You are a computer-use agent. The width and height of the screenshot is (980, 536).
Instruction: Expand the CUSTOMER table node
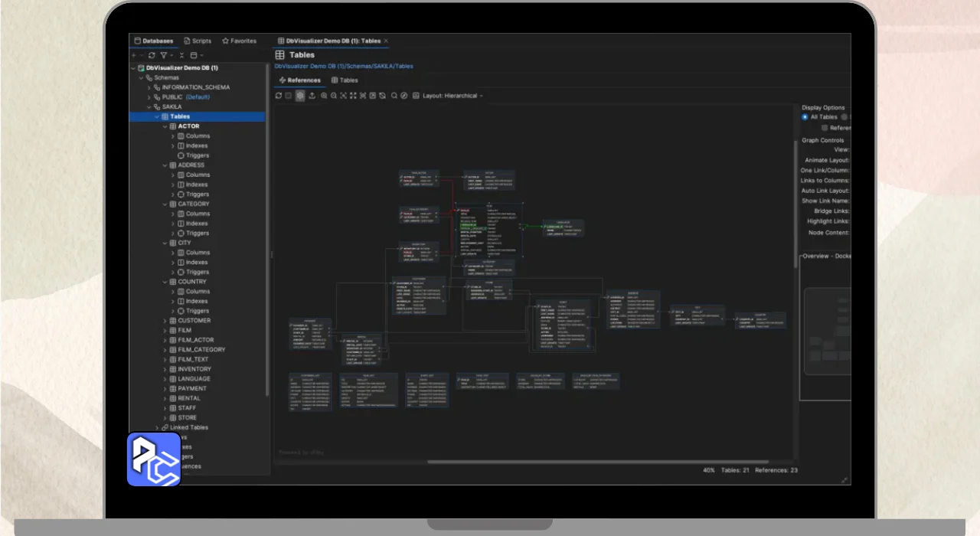165,321
